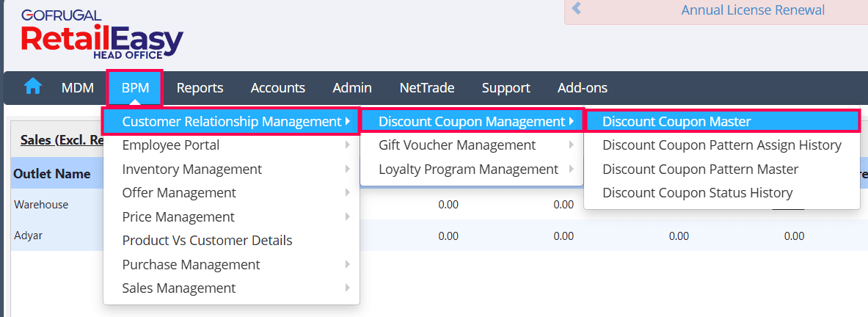Expand the Offer Management submenu

point(231,192)
